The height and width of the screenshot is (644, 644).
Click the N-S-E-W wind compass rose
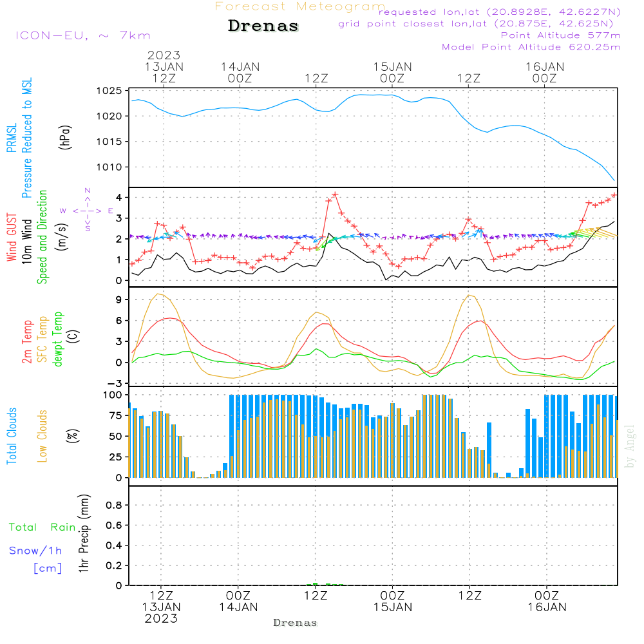(x=87, y=210)
